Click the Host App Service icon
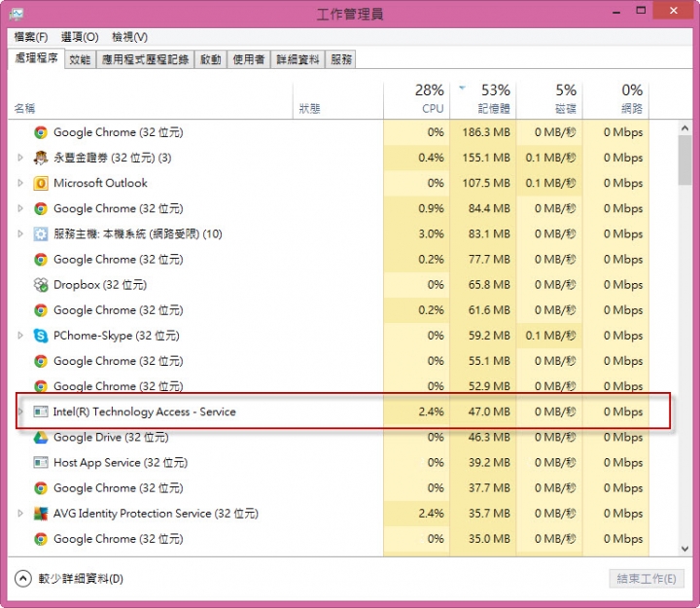 41,462
